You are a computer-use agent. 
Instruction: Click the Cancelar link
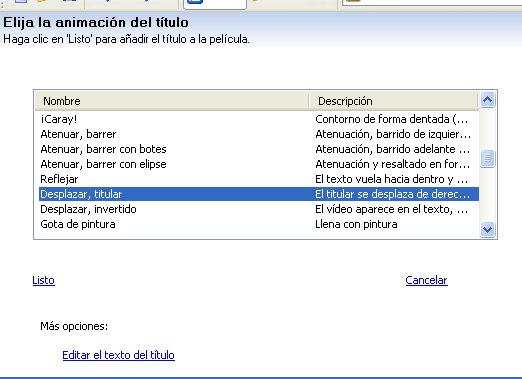[426, 280]
